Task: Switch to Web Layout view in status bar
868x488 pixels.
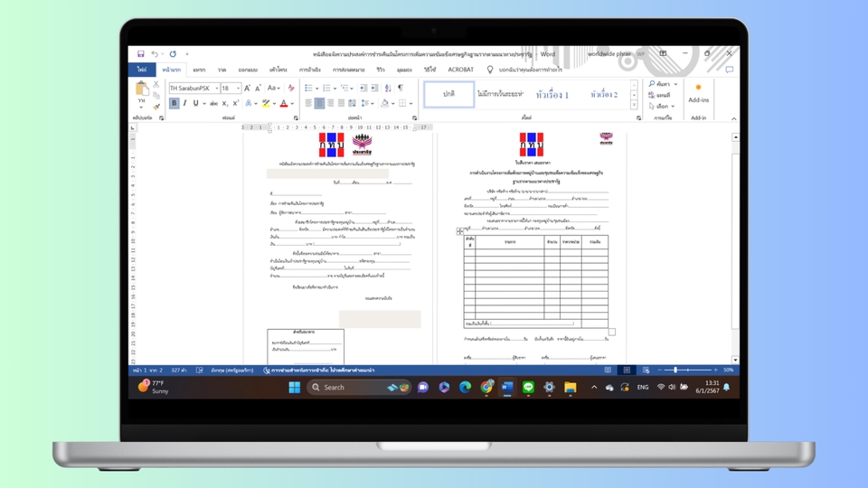Action: tap(646, 371)
